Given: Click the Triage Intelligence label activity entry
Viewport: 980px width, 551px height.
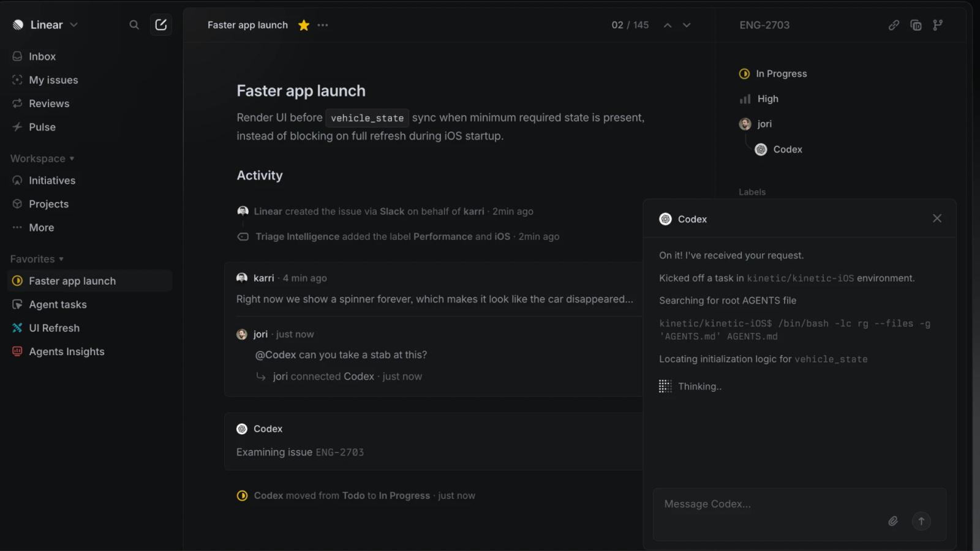Looking at the screenshot, I should click(x=398, y=236).
